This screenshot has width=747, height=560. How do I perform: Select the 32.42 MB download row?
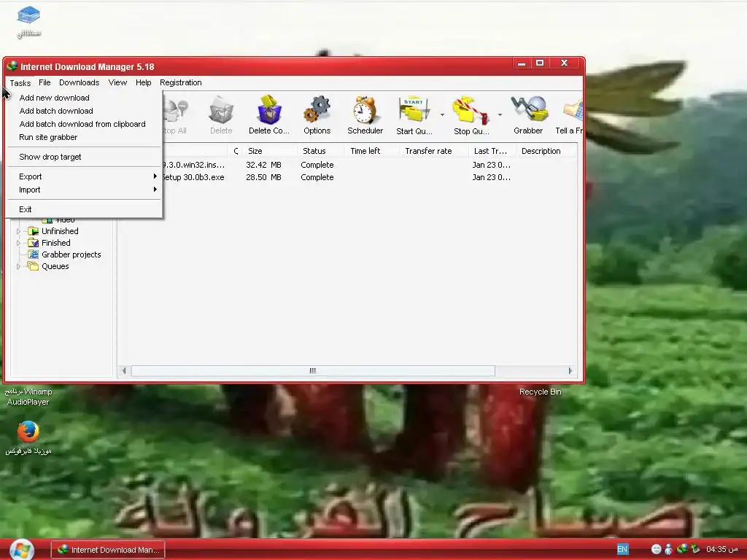[370, 165]
